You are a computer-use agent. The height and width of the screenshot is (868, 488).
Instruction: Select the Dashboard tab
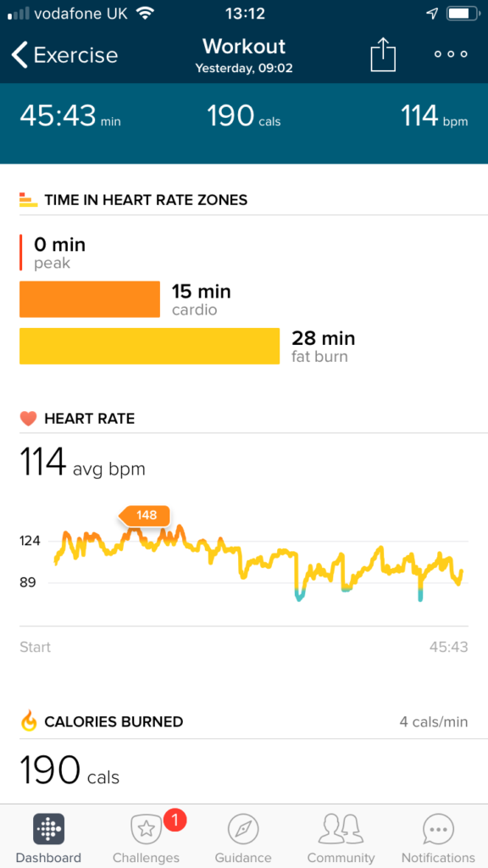[x=48, y=838]
